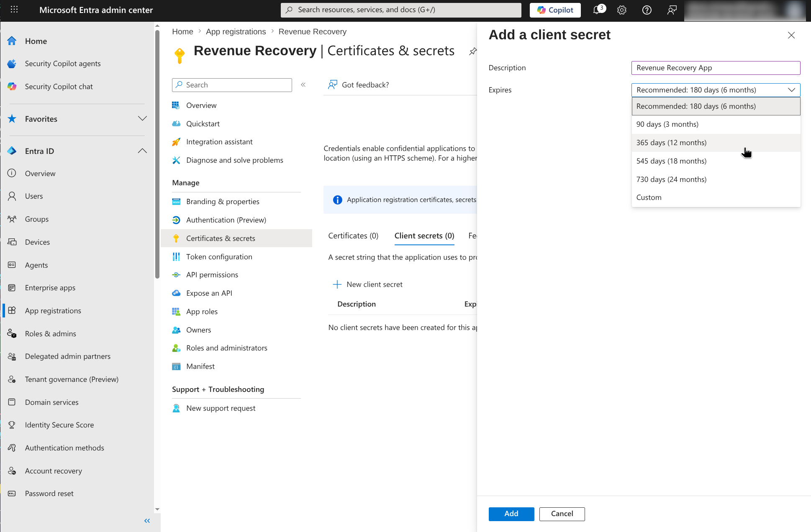Click the Groups icon in sidebar

pyautogui.click(x=12, y=219)
